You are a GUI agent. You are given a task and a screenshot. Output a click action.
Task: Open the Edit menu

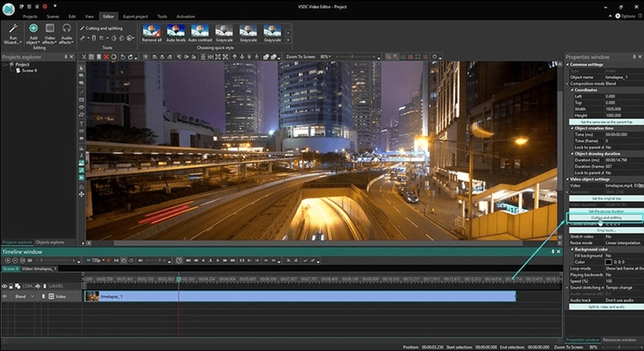click(x=72, y=17)
